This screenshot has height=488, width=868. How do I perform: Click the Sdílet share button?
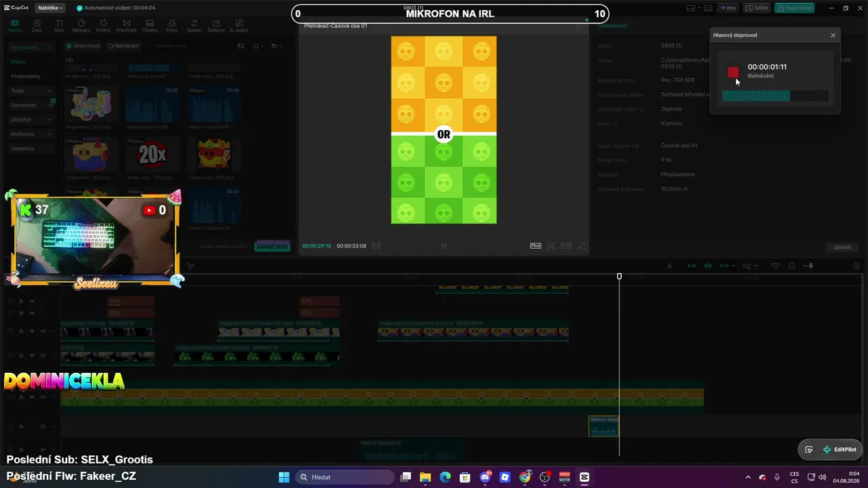click(x=757, y=8)
